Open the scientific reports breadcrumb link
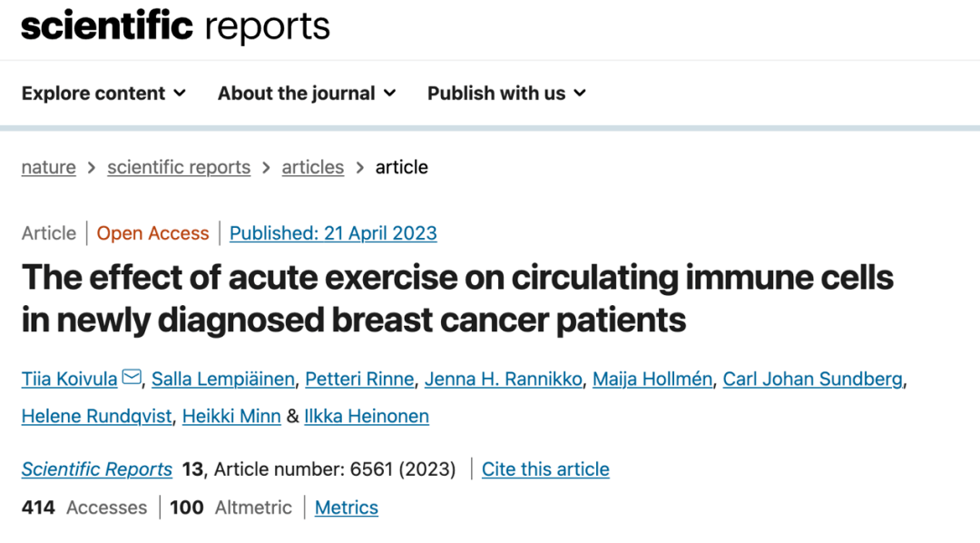980x543 pixels. (x=179, y=168)
